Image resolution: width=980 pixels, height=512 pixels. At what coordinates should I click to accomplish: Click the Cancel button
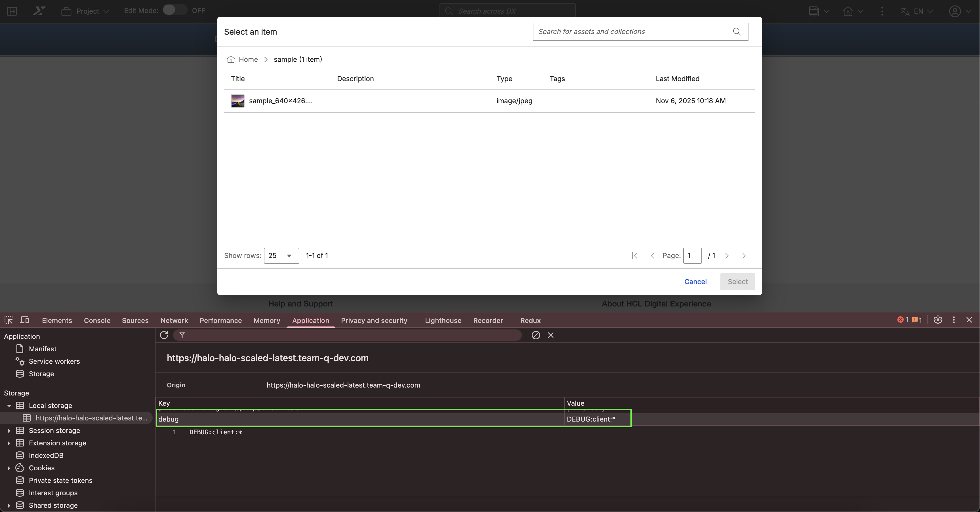(695, 282)
